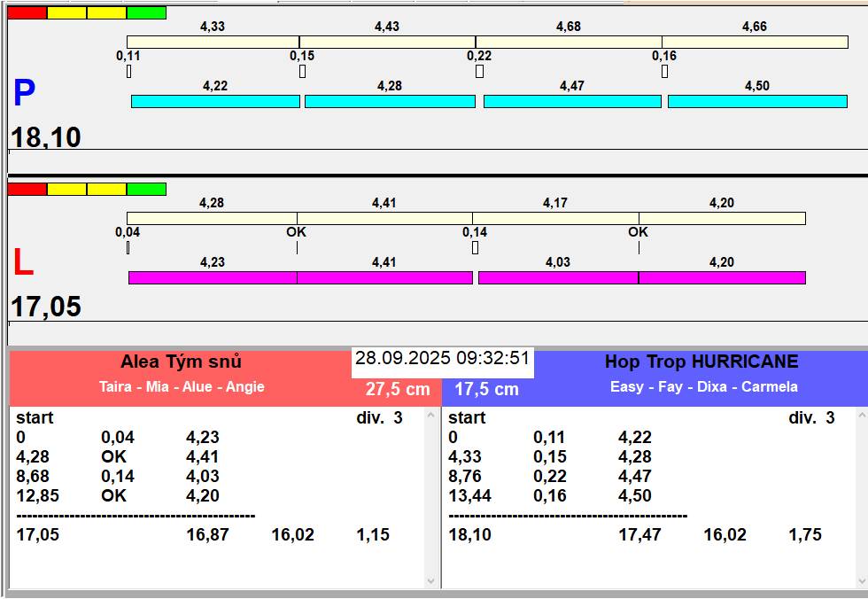
Task: Click the green start light in lane L
Action: click(146, 189)
